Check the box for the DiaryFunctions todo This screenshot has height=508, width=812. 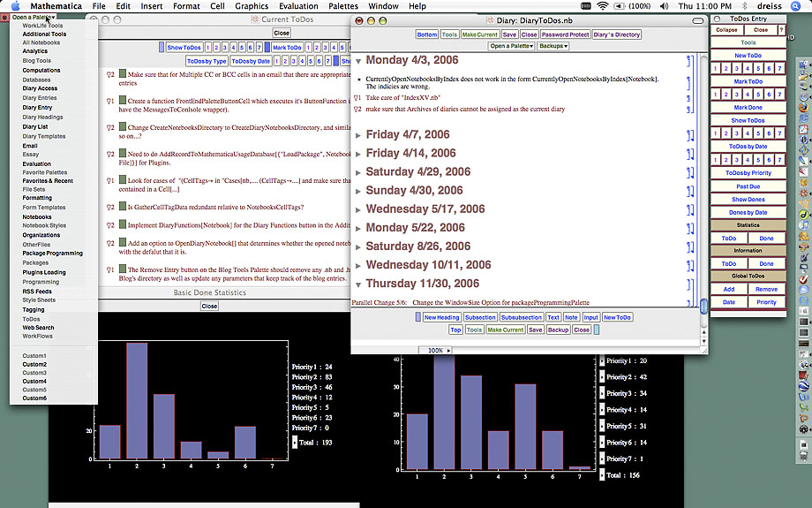(x=123, y=226)
